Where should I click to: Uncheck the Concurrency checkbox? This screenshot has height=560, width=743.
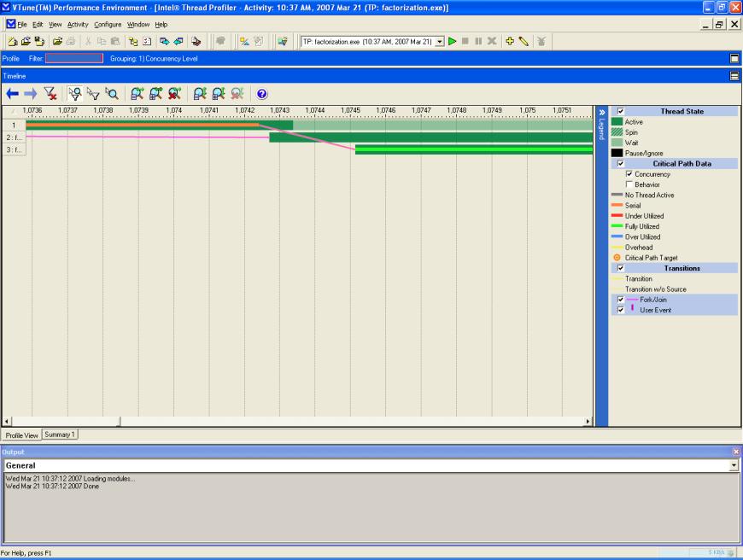click(629, 174)
